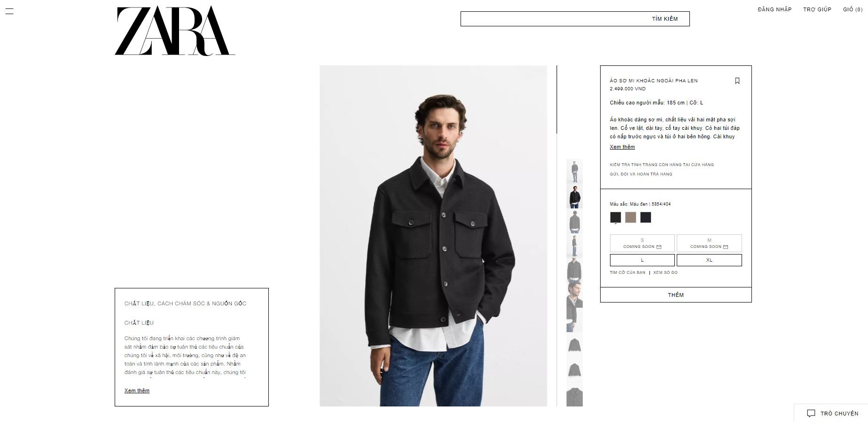Bookmark the wool-blend overshirt

click(x=737, y=81)
